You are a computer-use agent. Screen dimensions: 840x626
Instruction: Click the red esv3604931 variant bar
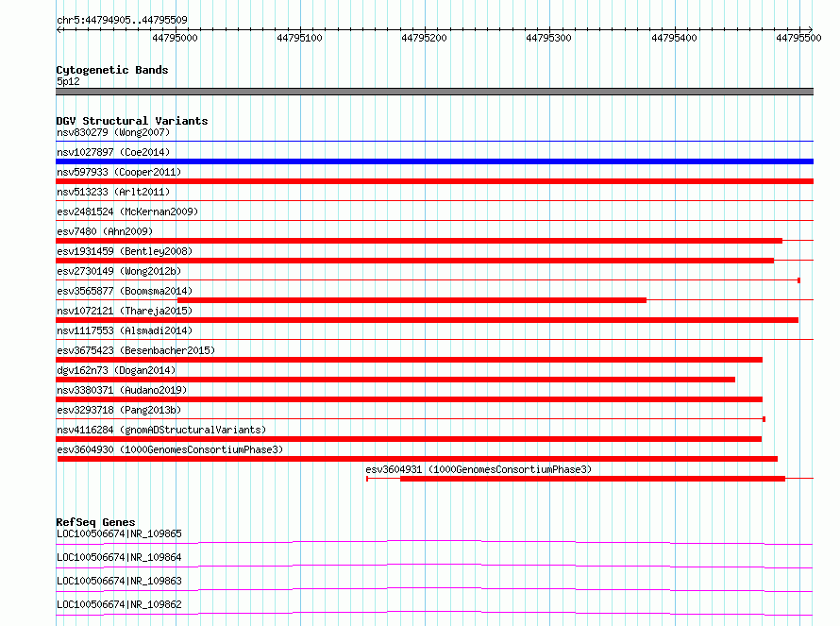coord(593,479)
